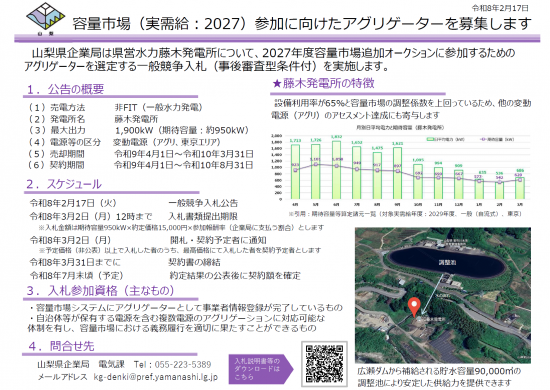
Task: Select the heading 2．スケジュール
Action: (64, 184)
